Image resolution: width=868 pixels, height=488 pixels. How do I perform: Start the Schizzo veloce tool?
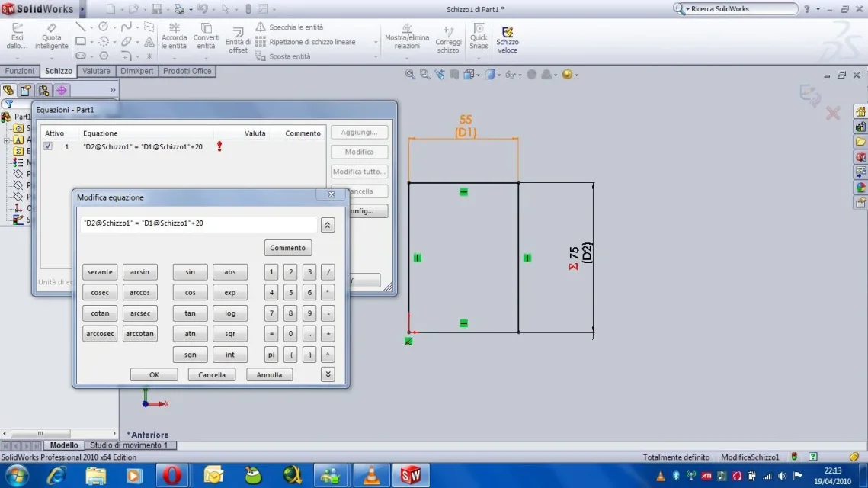click(507, 40)
